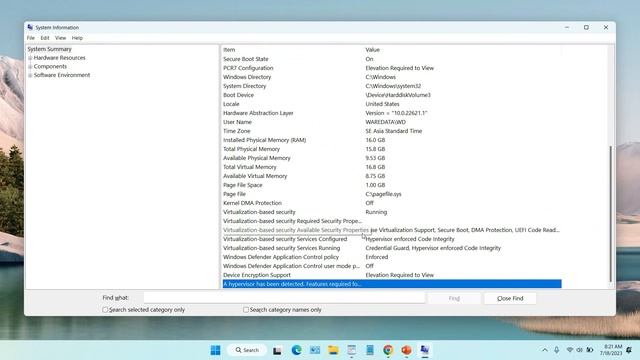
Task: Click Virtualization-based security Running value
Action: (376, 212)
